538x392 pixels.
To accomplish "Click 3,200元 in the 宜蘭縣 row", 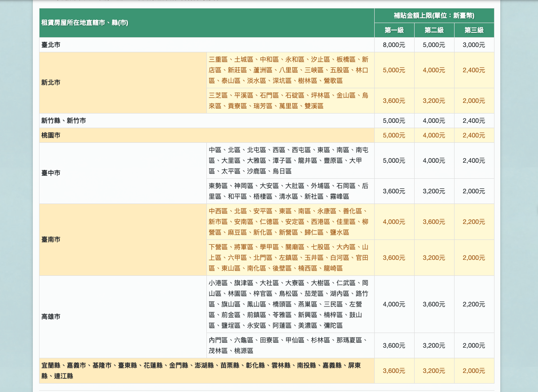I will 434,371.
